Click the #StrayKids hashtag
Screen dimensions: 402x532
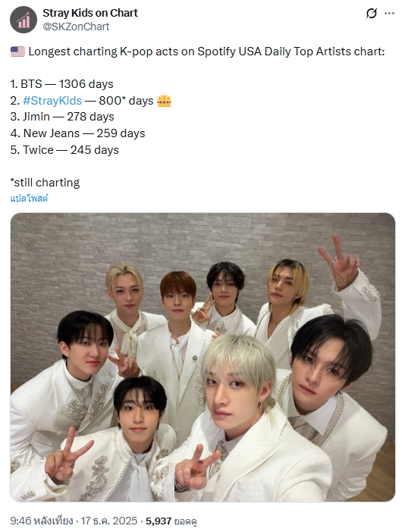tap(52, 101)
